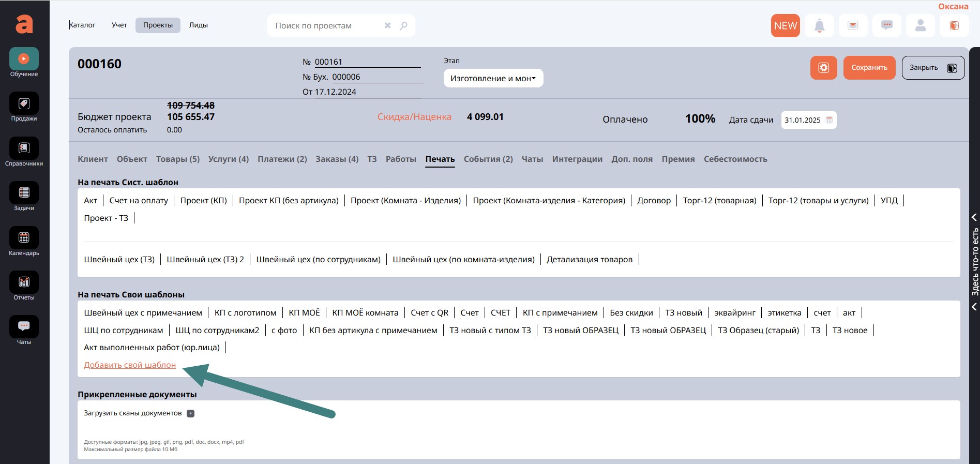The width and height of the screenshot is (980, 464).
Task: Switch to the Товары (5) tab
Action: [x=177, y=159]
